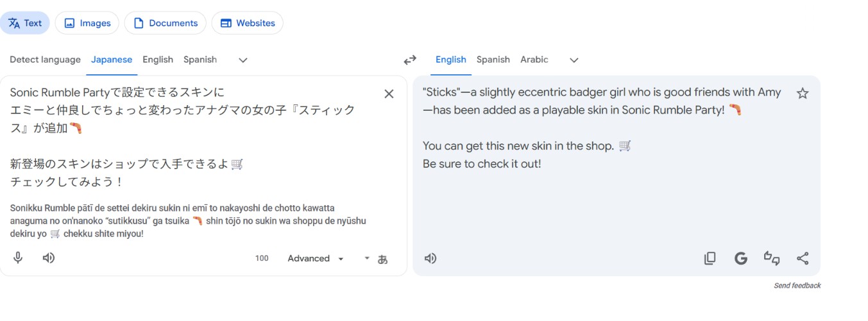868x321 pixels.
Task: Share the translation
Action: point(803,258)
